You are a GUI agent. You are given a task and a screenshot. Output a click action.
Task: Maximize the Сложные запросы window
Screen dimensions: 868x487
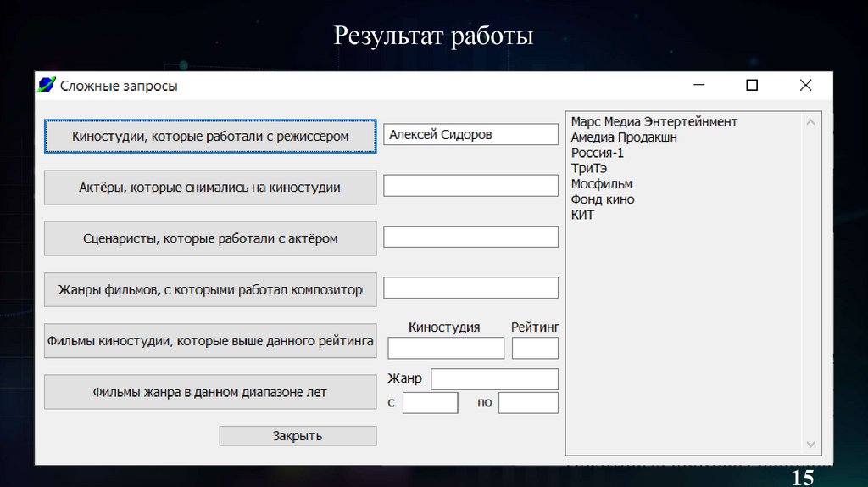(x=752, y=85)
